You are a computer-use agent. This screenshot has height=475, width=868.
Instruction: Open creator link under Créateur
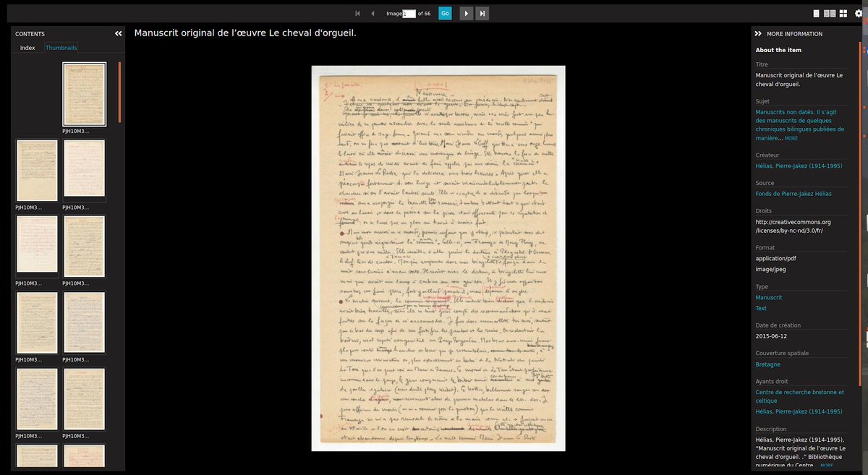click(799, 166)
